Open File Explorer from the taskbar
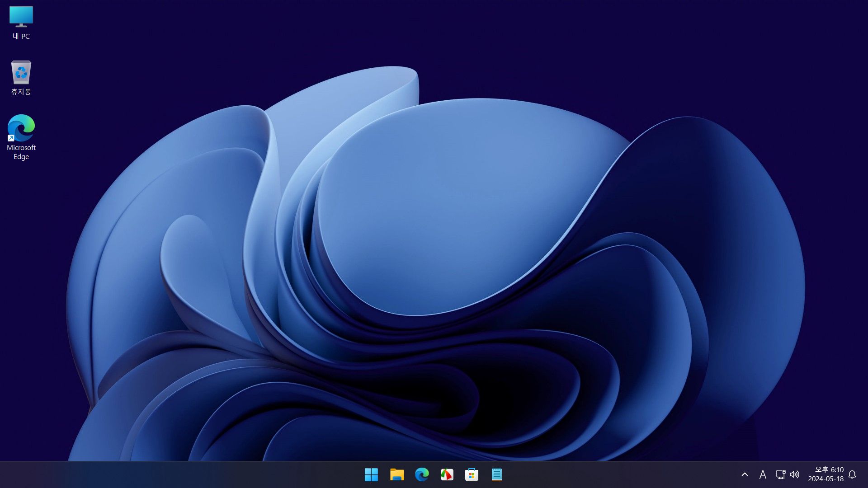The height and width of the screenshot is (488, 868). (396, 474)
